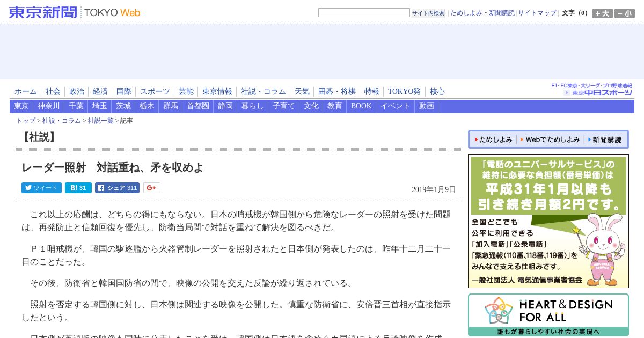This screenshot has width=644, height=338.
Task: Open 社説・コラム in main navigation
Action: pyautogui.click(x=264, y=92)
